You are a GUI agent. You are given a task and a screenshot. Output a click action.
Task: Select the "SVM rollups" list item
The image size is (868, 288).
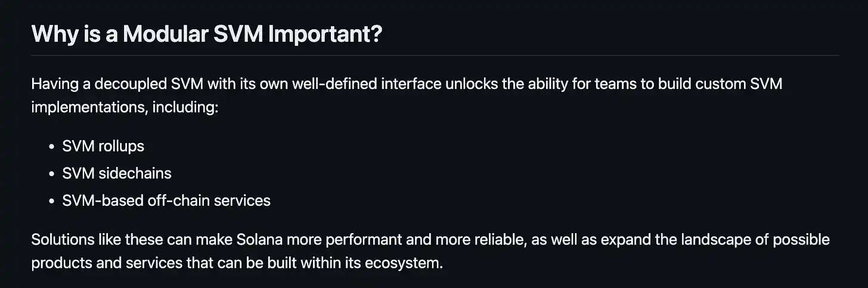point(103,145)
